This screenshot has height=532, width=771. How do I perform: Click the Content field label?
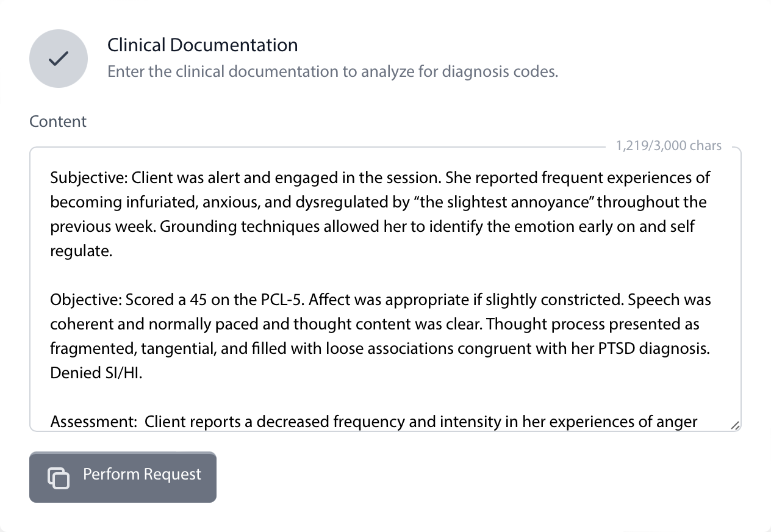(58, 121)
